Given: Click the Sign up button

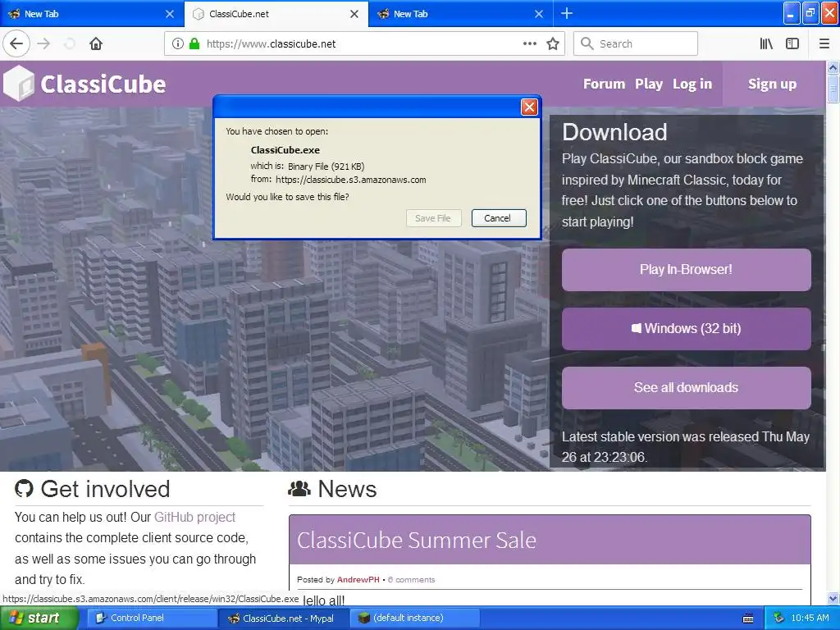Looking at the screenshot, I should [x=772, y=84].
